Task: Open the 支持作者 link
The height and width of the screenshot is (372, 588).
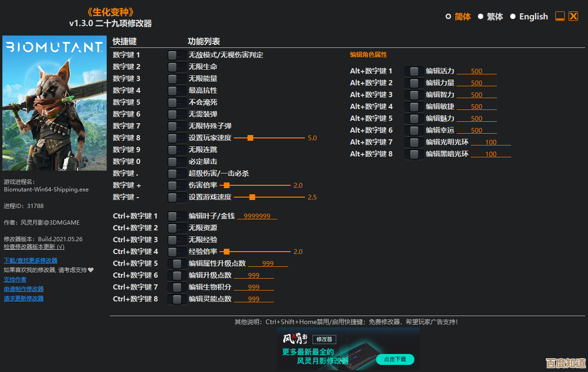Action: [15, 280]
